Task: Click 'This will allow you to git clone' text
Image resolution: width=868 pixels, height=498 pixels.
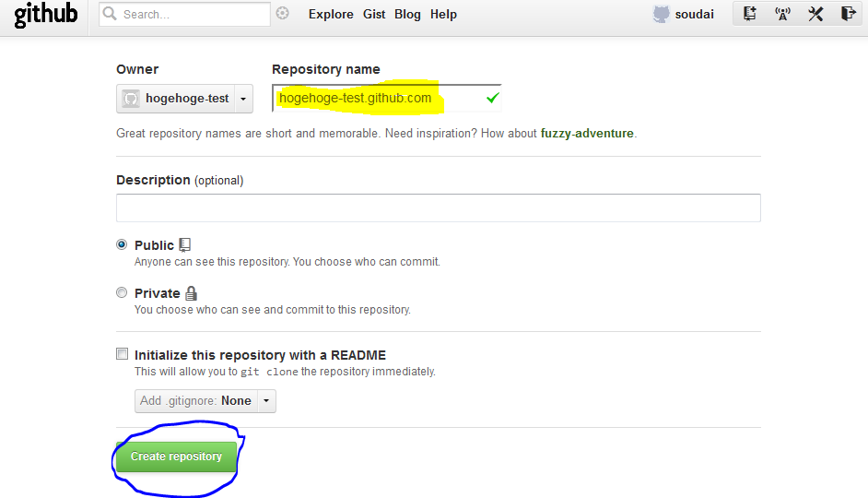Action: [x=285, y=372]
